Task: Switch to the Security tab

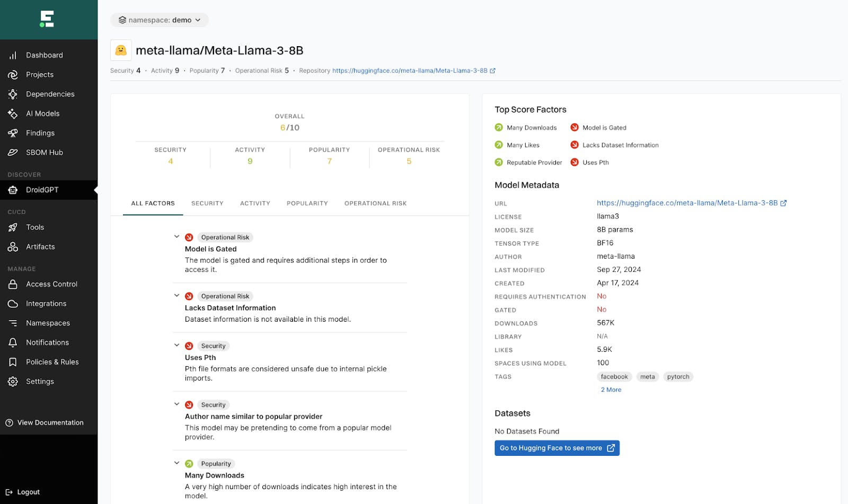Action: pyautogui.click(x=207, y=204)
